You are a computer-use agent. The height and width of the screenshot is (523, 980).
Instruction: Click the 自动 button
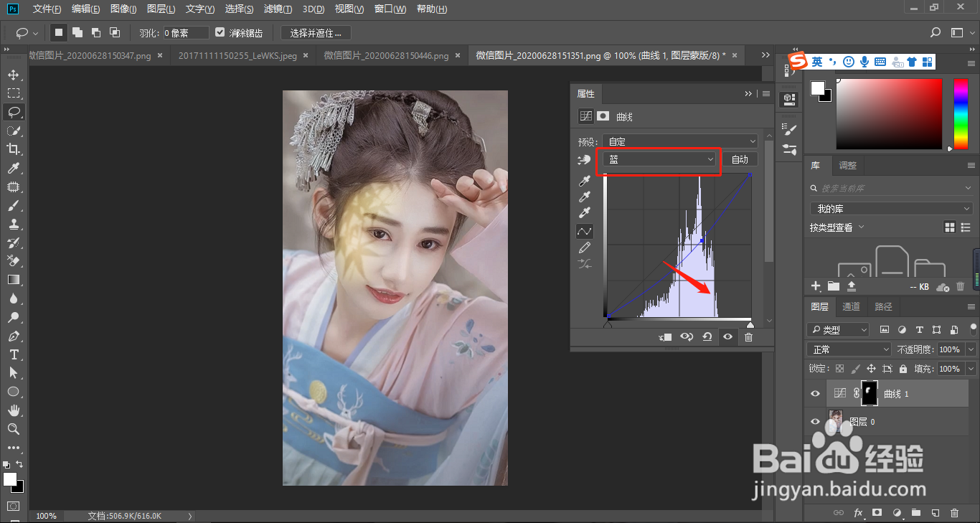(x=739, y=159)
